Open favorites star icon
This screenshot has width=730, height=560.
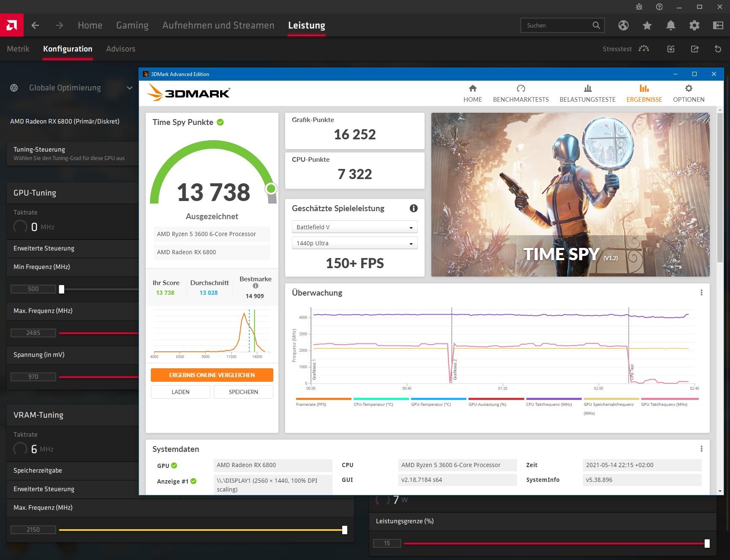coord(647,25)
